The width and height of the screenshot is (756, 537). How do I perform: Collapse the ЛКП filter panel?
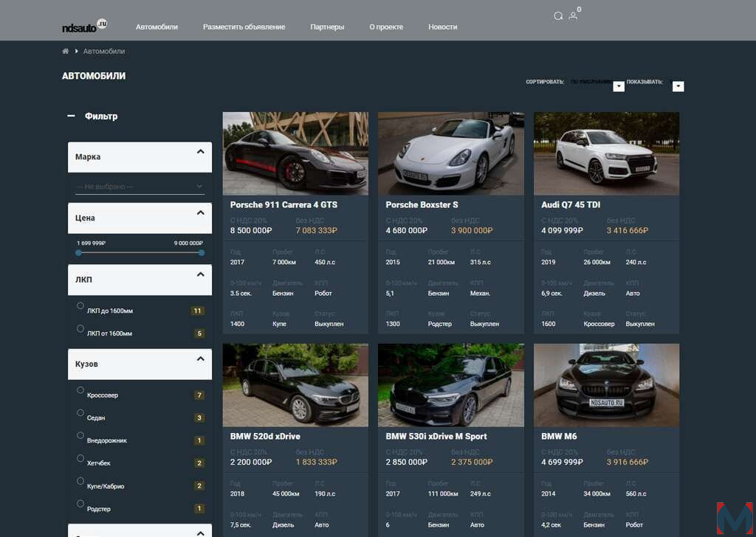[201, 274]
